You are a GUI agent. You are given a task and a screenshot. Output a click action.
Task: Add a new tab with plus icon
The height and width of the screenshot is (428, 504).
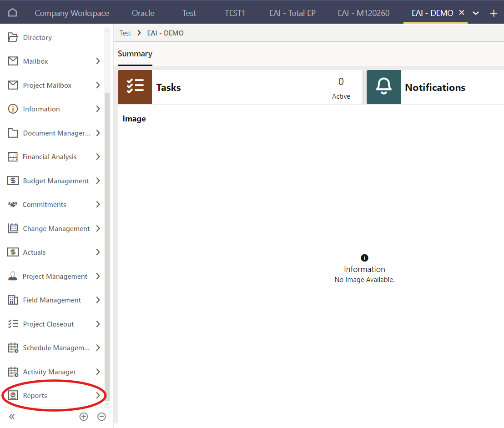(494, 13)
